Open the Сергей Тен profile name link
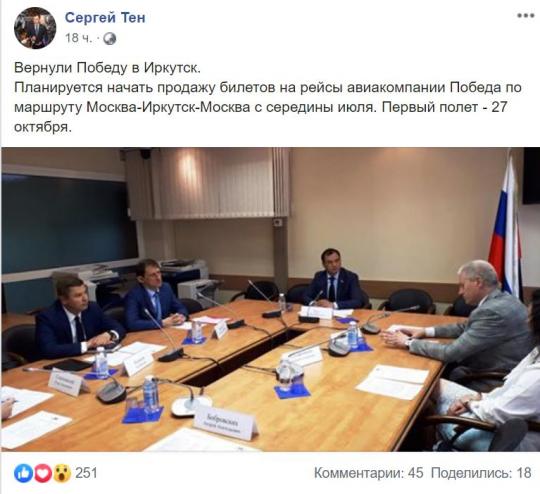 [x=105, y=18]
